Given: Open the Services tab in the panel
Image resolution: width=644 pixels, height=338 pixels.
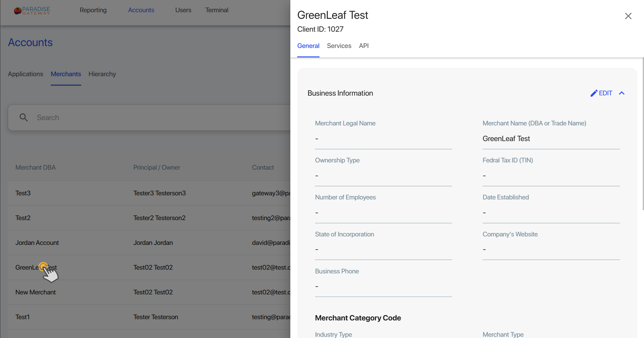Looking at the screenshot, I should (x=339, y=46).
